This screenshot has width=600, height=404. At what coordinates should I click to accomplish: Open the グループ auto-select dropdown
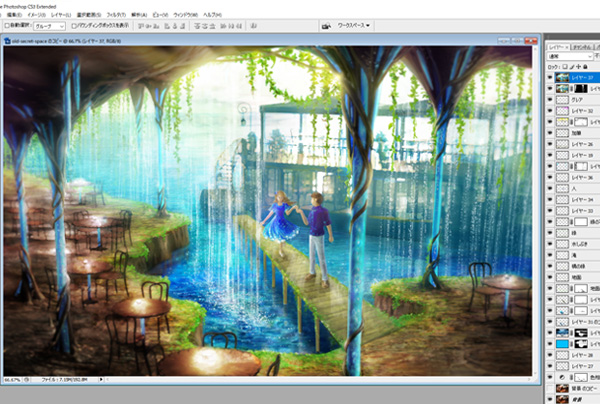(x=50, y=26)
